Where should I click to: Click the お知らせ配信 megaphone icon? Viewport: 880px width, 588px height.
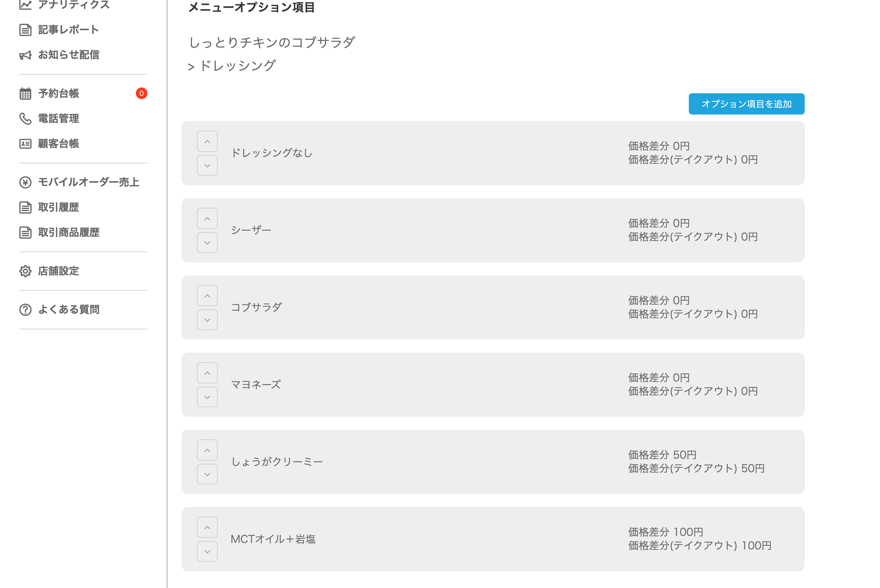click(25, 55)
